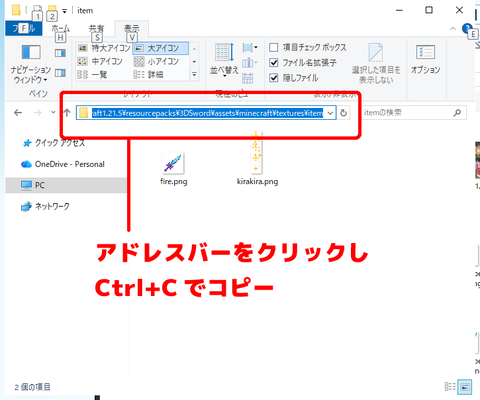Enable the 項目チェック ボックス checkbox
This screenshot has height=400, width=480.
click(x=274, y=47)
